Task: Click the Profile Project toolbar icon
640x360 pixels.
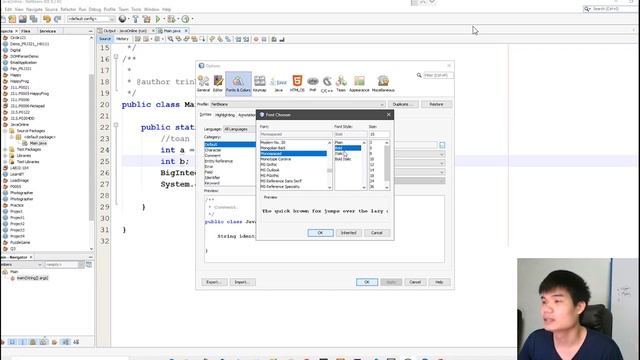Action: tap(185, 19)
